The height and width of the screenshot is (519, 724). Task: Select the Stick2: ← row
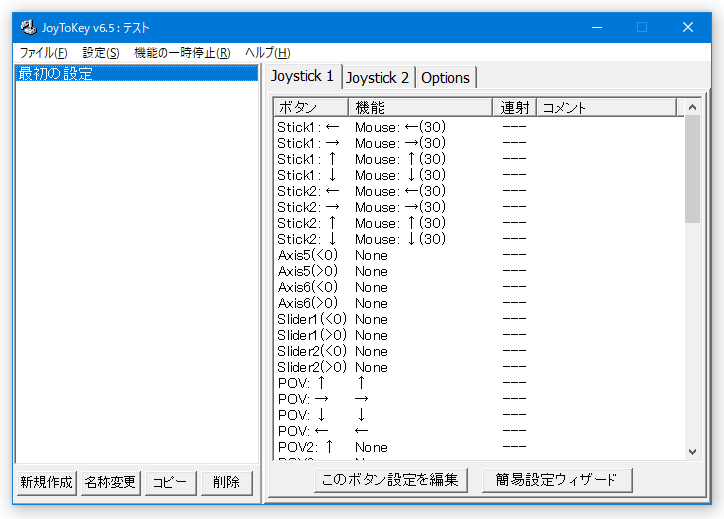(479, 191)
